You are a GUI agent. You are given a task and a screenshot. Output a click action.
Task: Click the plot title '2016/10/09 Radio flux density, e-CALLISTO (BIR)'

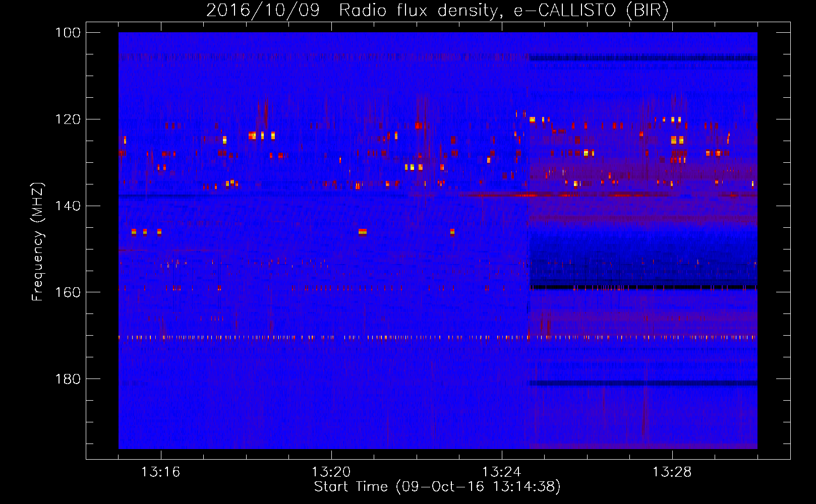tap(437, 10)
